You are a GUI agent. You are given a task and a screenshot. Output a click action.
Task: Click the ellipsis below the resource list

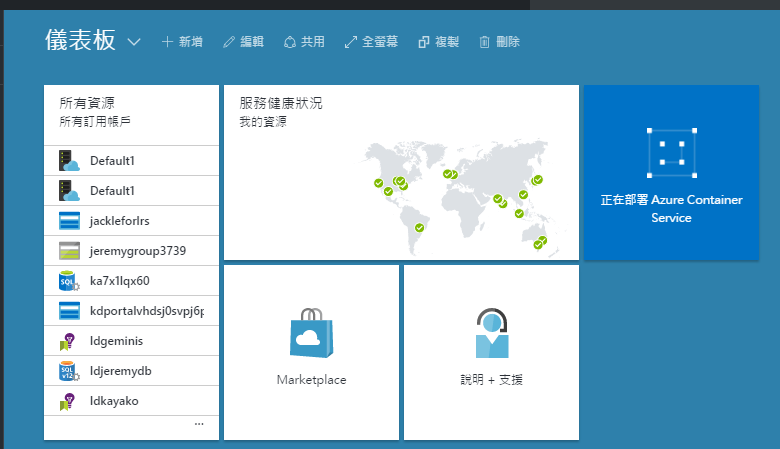tap(199, 424)
